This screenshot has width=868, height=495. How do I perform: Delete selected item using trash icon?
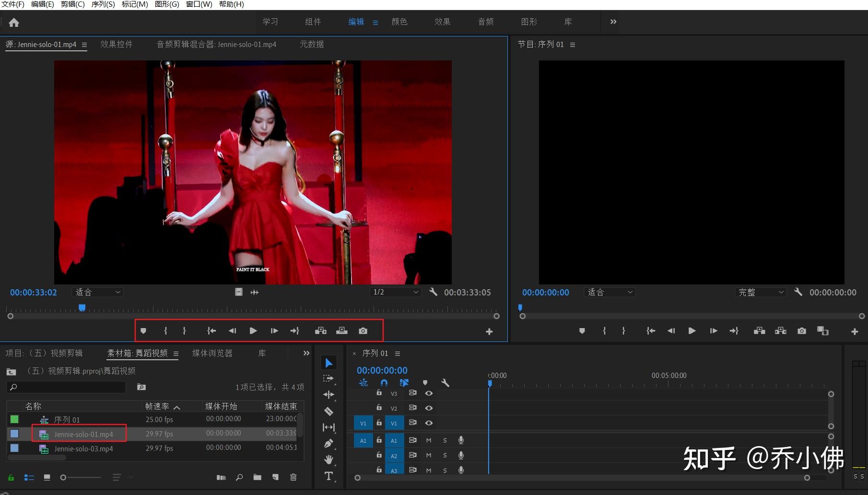[293, 477]
